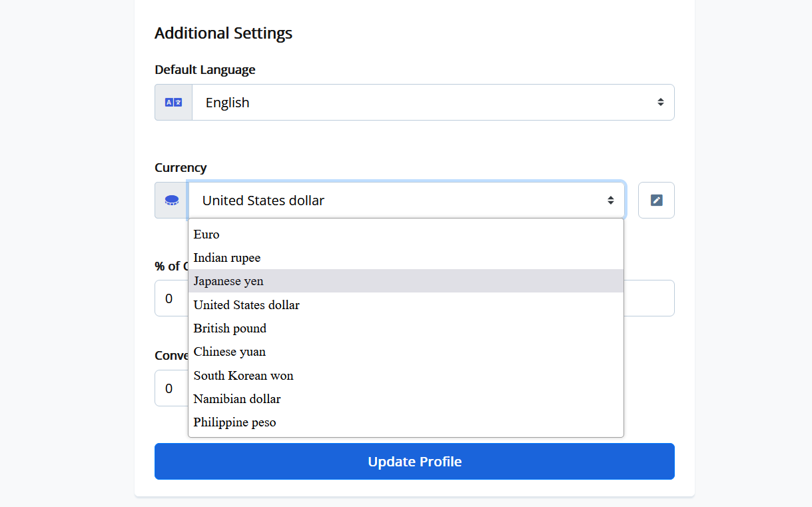Click the language translate icon
Viewport: 812px width, 507px height.
173,102
